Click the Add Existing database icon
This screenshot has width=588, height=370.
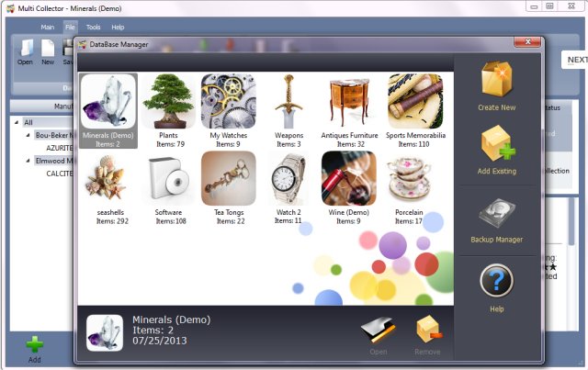498,143
